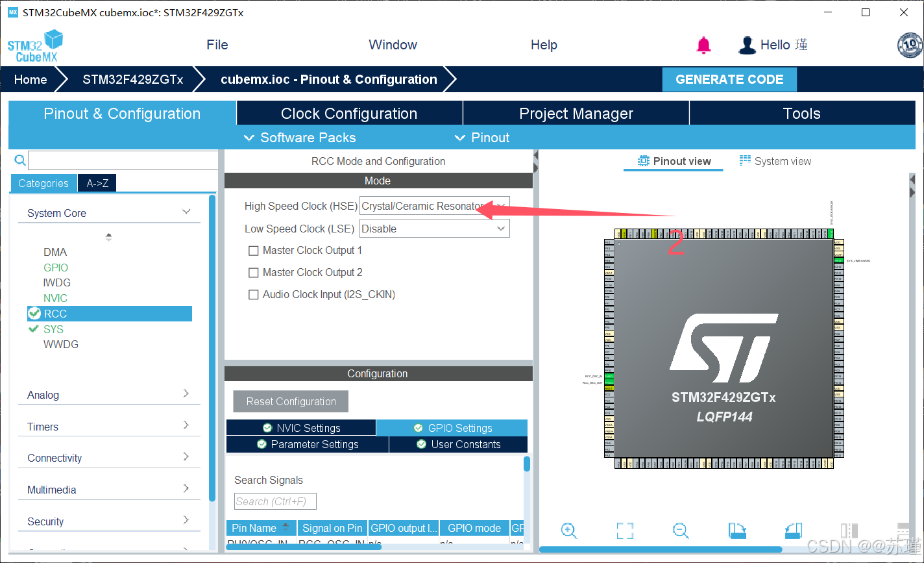Enable Audio Clock Input (I2S_CKIN)
Viewport: 924px width, 563px height.
[254, 295]
